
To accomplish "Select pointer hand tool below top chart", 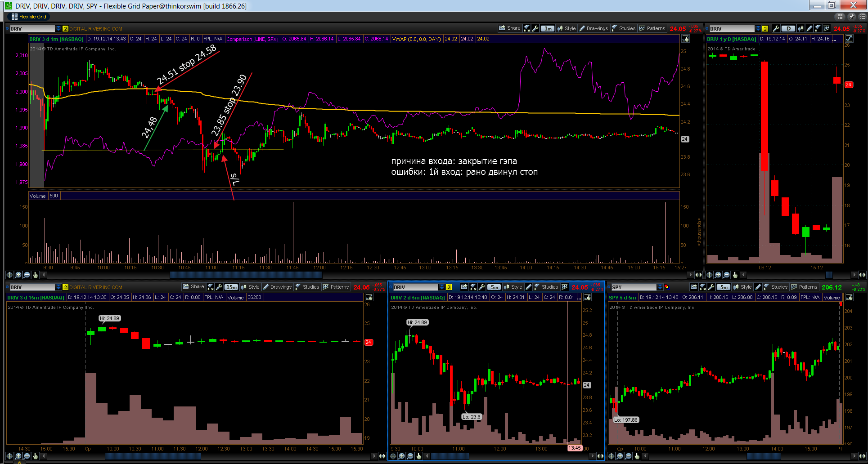I will coord(35,275).
